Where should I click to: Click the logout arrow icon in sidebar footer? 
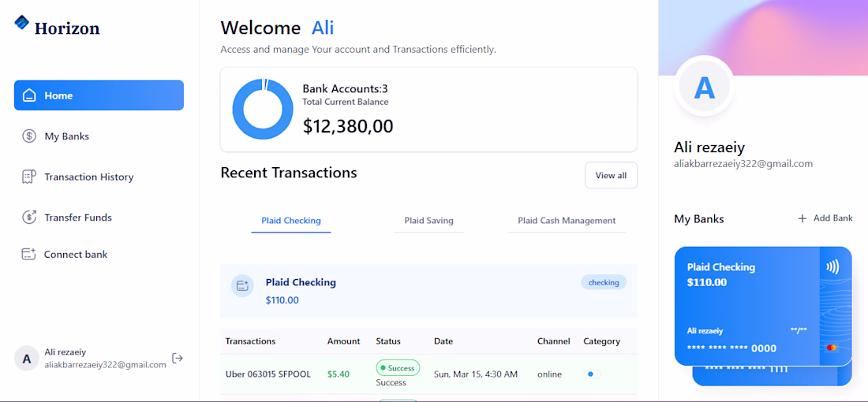[x=177, y=359]
